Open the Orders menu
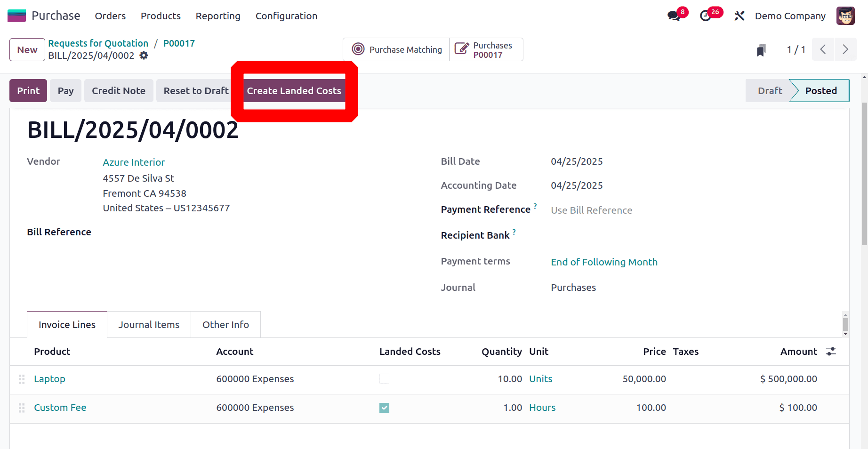868x449 pixels. coord(110,16)
